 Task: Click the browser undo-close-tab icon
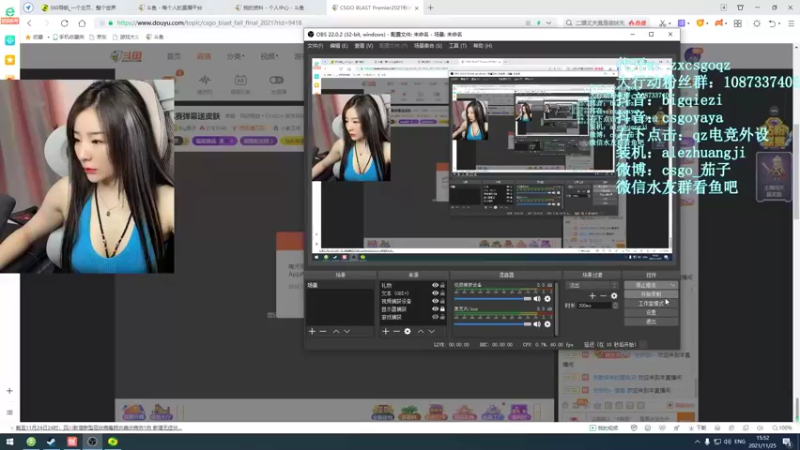[772, 23]
